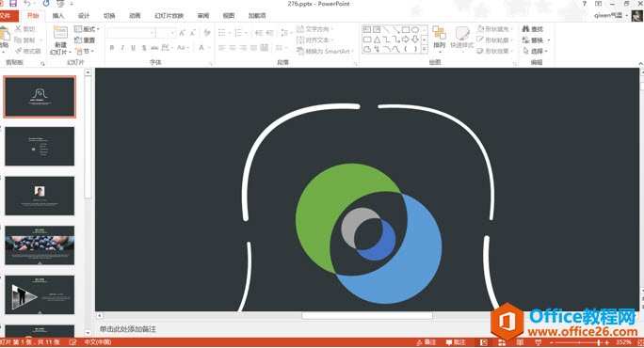This screenshot has height=348, width=644.
Task: Click the Underline formatting icon
Action: coord(133,48)
